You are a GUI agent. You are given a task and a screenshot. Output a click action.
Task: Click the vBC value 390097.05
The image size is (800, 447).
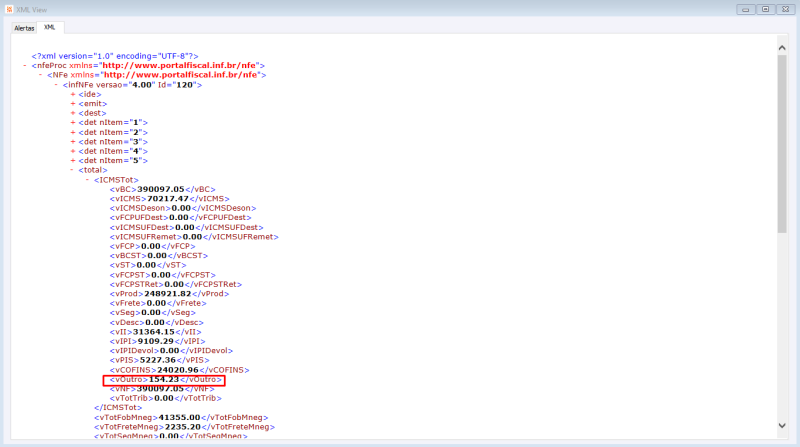point(161,189)
